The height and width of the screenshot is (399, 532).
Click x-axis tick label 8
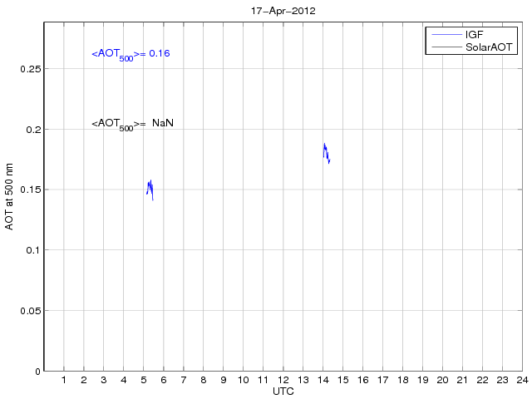tap(203, 380)
